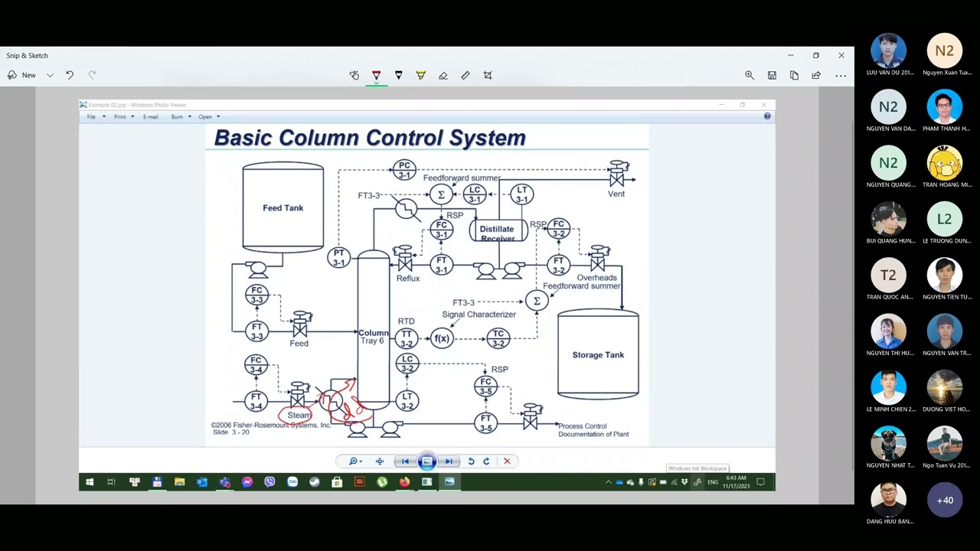Start the slide show in Photo Viewer
Viewport: 980px width, 551px height.
427,461
